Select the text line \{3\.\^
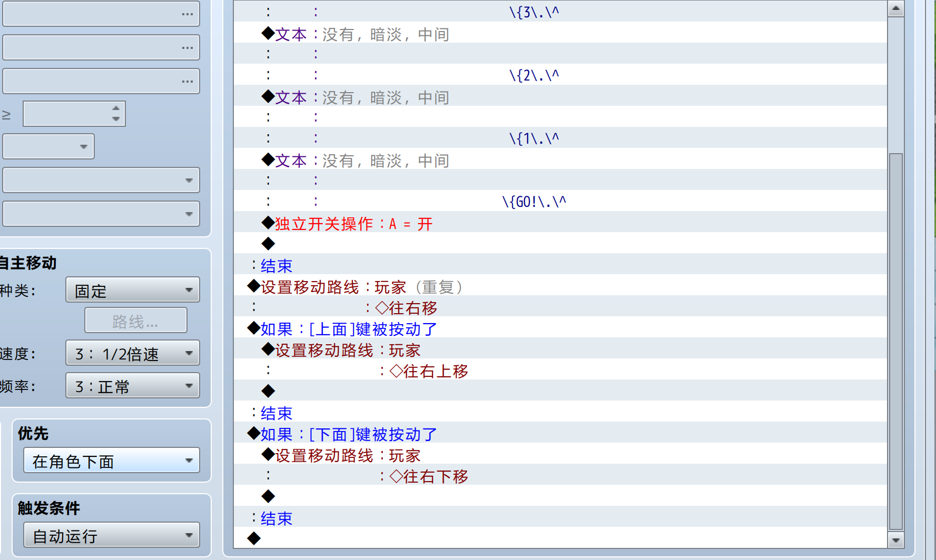This screenshot has width=936, height=560. coord(560,12)
